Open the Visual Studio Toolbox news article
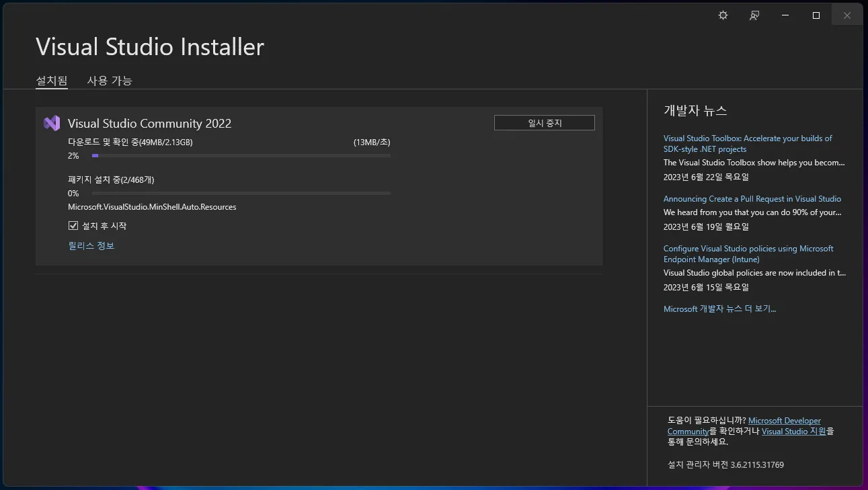868x490 pixels. coord(748,144)
